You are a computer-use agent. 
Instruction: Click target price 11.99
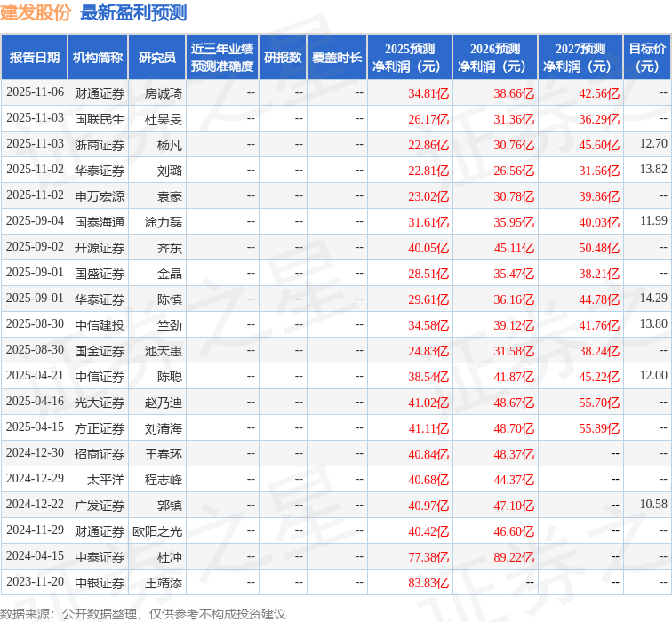tap(653, 220)
